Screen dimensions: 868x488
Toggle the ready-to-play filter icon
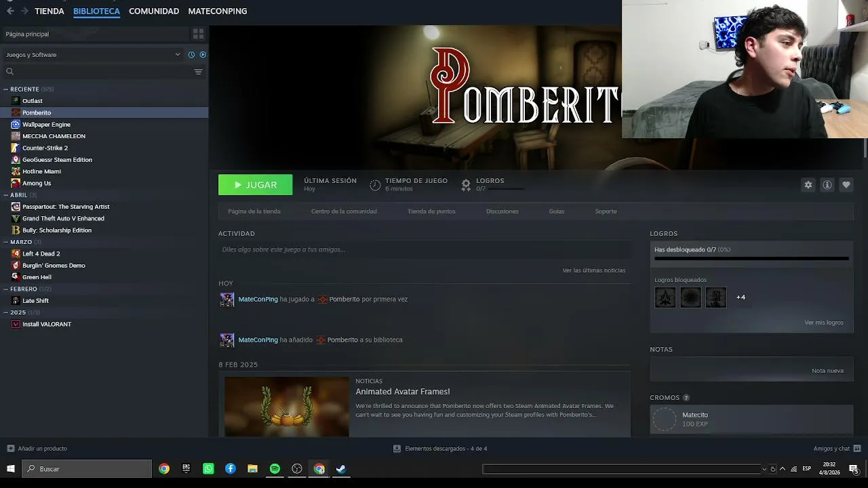(x=203, y=55)
